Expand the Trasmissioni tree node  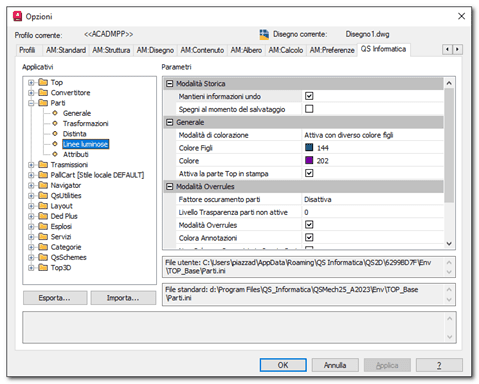(31, 165)
